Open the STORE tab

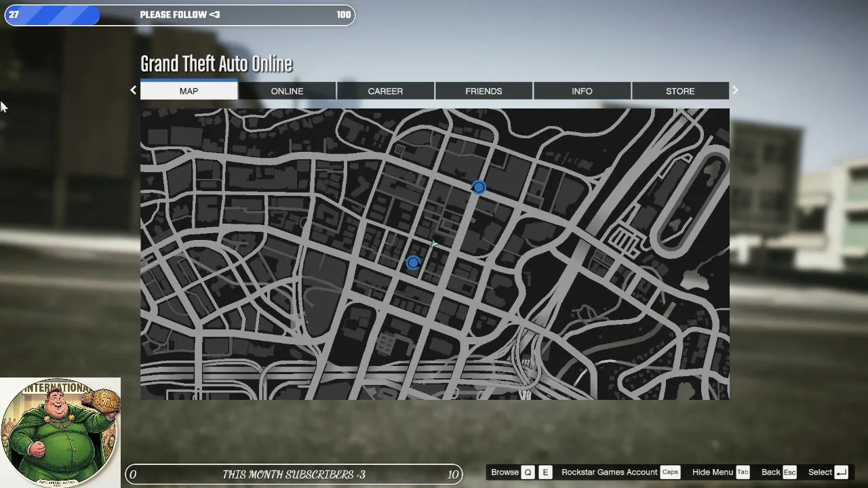pos(680,91)
